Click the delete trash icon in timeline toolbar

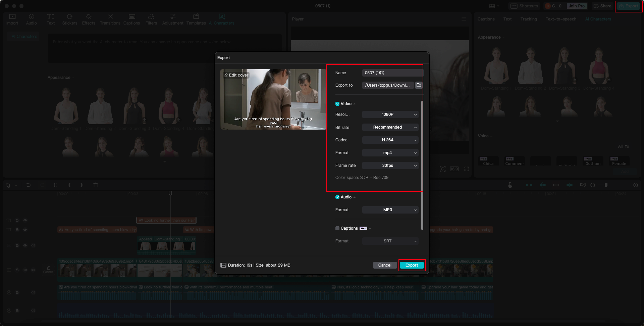96,185
